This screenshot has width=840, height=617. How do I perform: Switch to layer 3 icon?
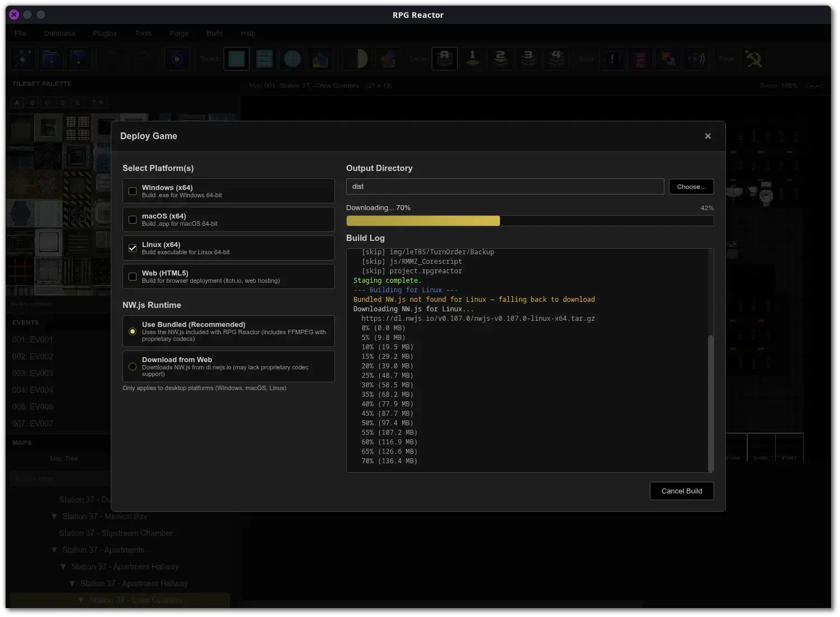click(528, 59)
